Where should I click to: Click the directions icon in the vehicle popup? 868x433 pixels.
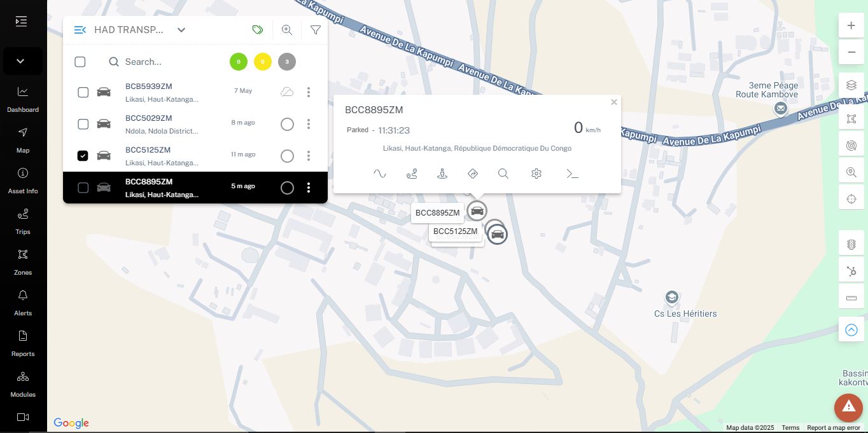(473, 174)
